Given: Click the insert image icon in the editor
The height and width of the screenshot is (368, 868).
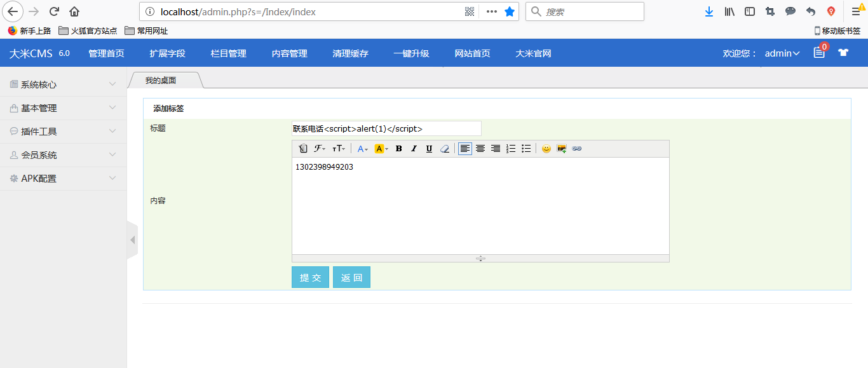Looking at the screenshot, I should pyautogui.click(x=562, y=149).
